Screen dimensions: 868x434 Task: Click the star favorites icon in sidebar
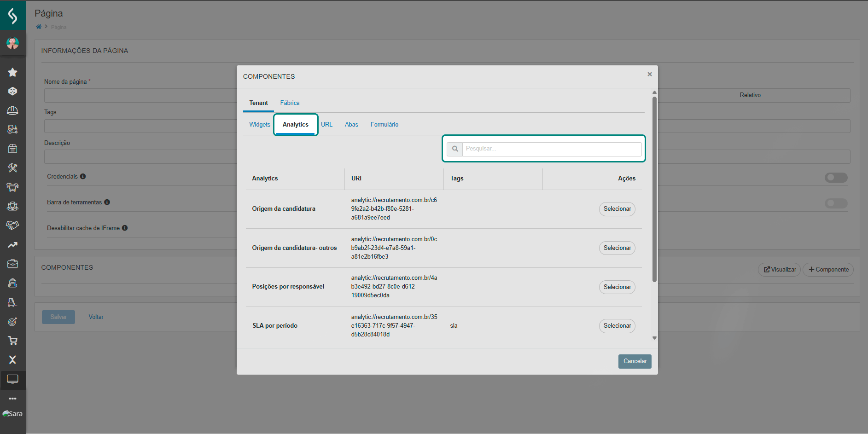tap(12, 72)
